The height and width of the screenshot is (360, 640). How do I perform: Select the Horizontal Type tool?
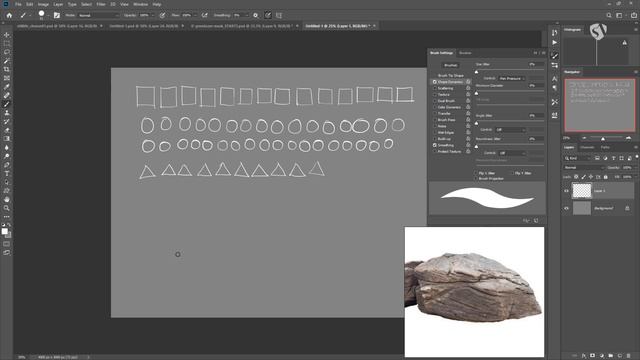(x=7, y=173)
